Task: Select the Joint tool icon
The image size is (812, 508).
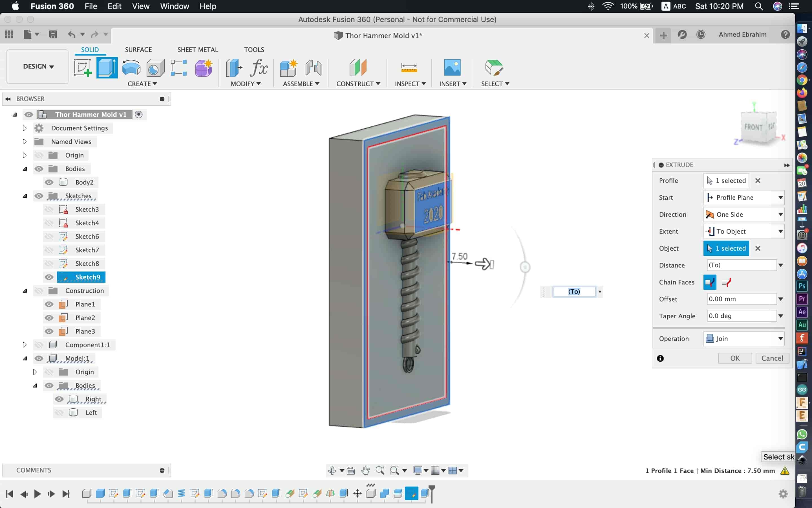Action: pyautogui.click(x=314, y=67)
